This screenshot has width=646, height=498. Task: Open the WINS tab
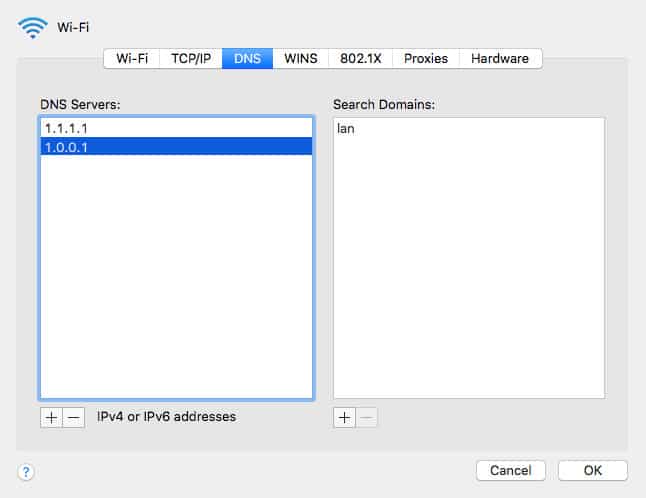pos(301,58)
